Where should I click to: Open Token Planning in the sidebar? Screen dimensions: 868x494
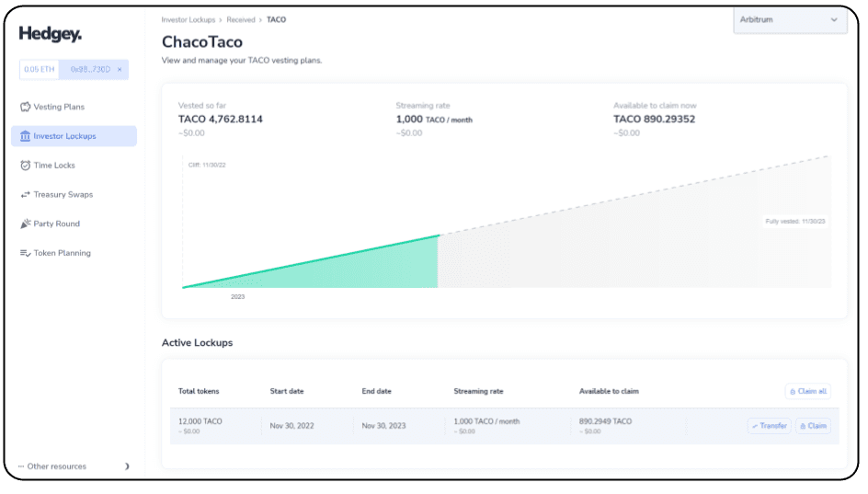coord(74,253)
